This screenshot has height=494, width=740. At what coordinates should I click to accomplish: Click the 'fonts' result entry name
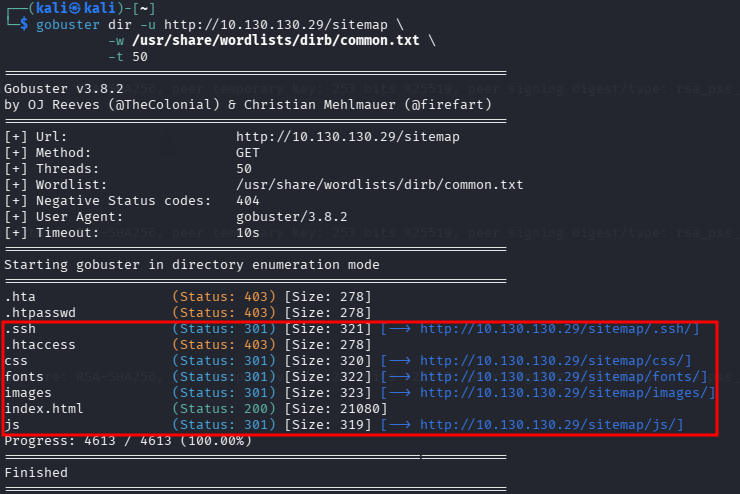point(24,377)
